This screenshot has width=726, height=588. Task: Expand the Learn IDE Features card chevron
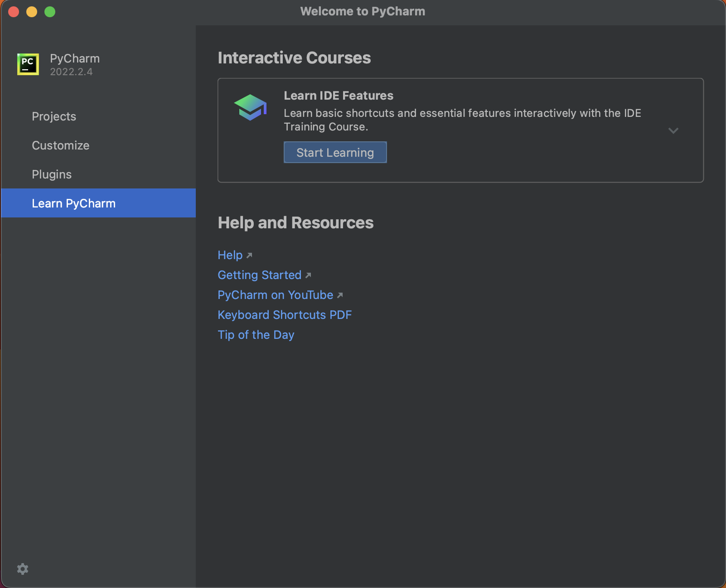673,130
